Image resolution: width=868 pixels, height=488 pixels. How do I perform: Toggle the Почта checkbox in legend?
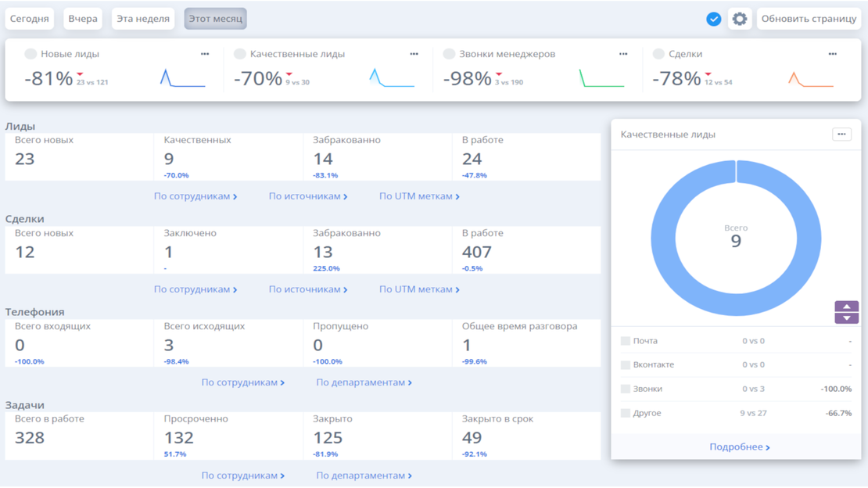(626, 341)
